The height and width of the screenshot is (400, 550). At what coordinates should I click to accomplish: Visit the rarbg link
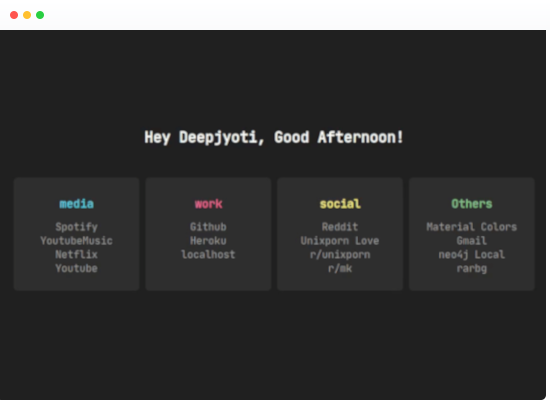coord(472,268)
